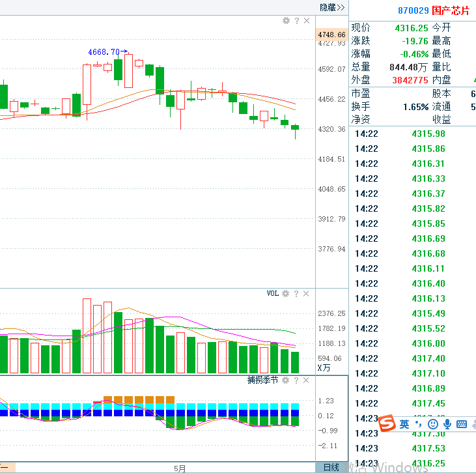
Task: Open VOL indicator settings gear
Action: (x=286, y=294)
